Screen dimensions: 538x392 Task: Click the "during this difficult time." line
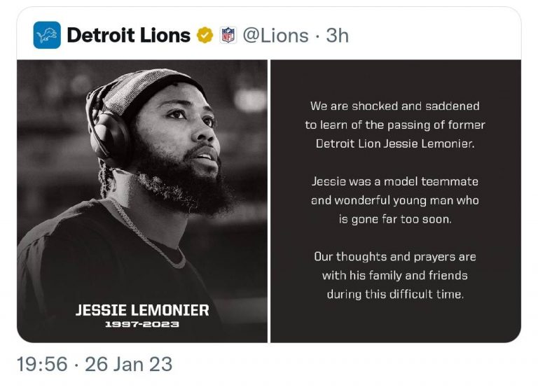(x=395, y=294)
